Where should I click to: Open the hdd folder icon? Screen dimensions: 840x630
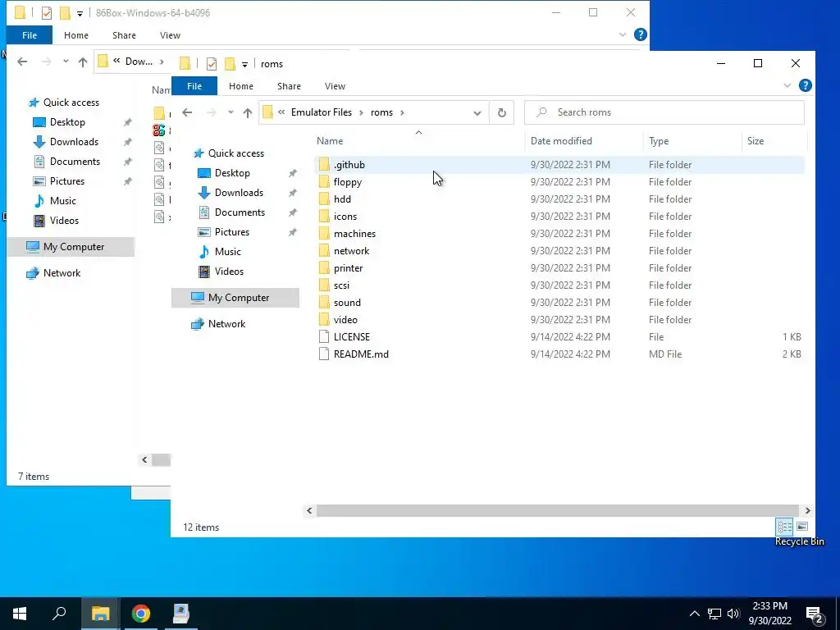tap(324, 199)
